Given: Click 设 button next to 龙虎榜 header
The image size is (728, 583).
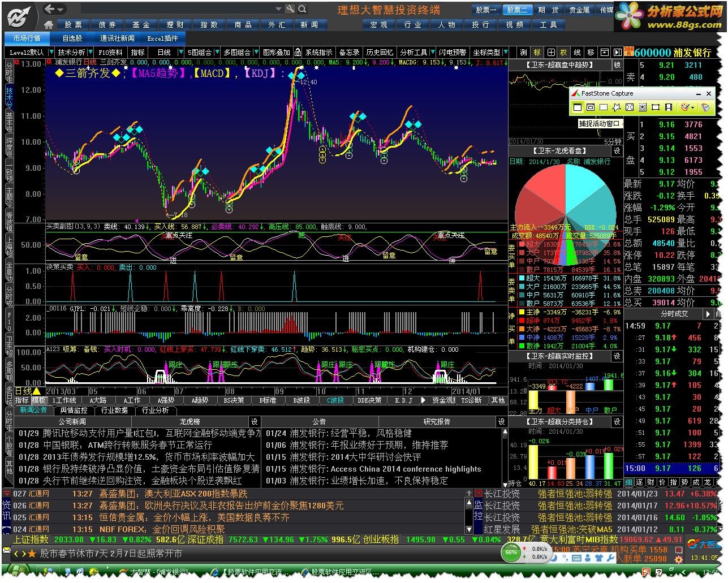Looking at the screenshot, I should pos(255,421).
